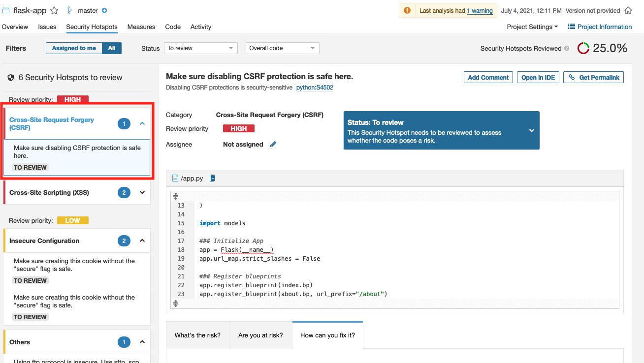Click the HIGH priority badge in the left list
This screenshot has height=363, width=644.
coord(73,99)
